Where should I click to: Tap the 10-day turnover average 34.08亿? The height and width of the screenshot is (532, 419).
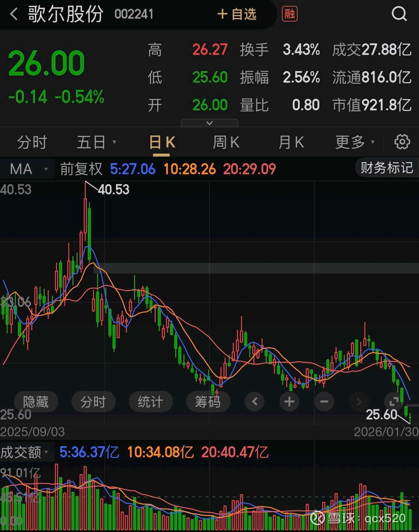161,452
